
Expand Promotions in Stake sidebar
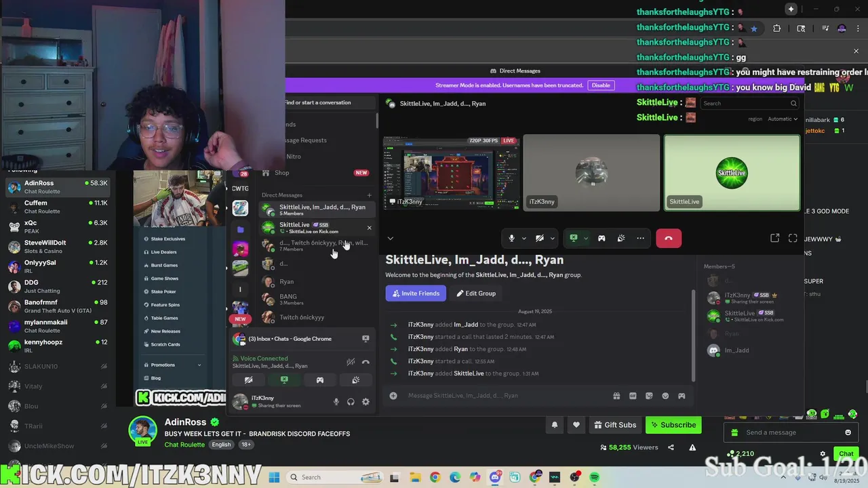click(176, 365)
